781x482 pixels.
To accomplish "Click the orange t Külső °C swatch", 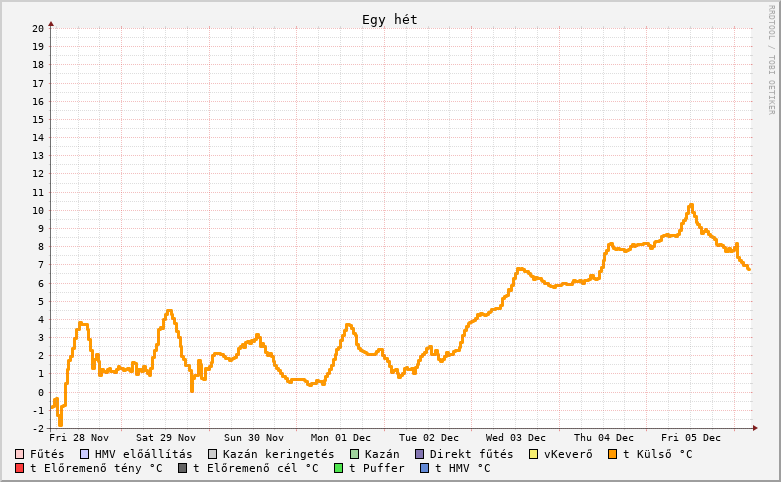I will 612,454.
